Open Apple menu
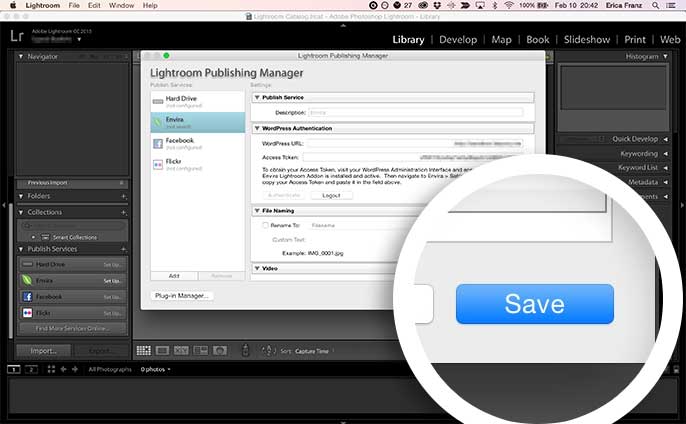 tap(13, 5)
